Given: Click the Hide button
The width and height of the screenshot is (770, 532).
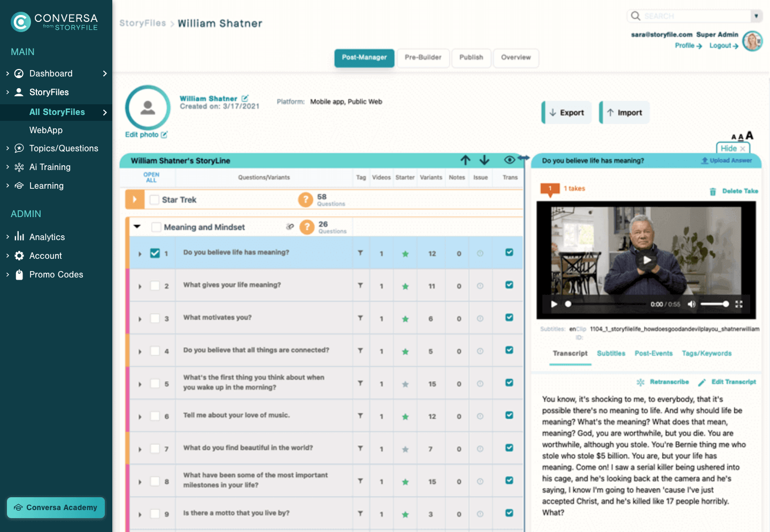Looking at the screenshot, I should click(x=733, y=148).
